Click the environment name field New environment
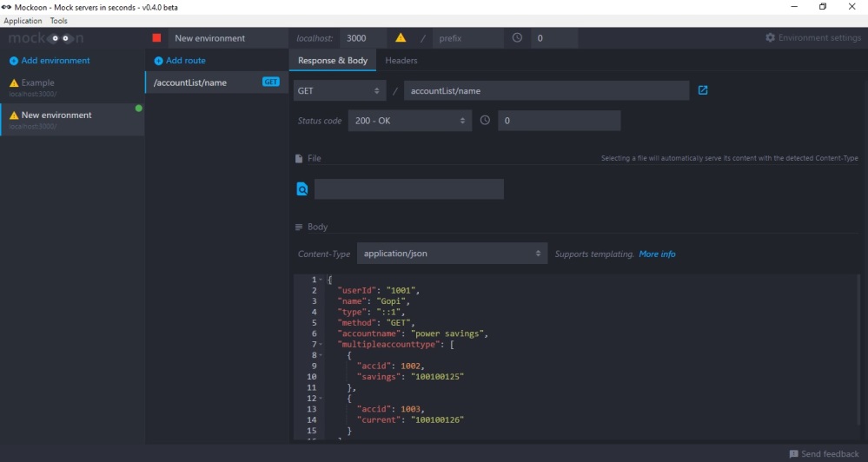 point(228,38)
